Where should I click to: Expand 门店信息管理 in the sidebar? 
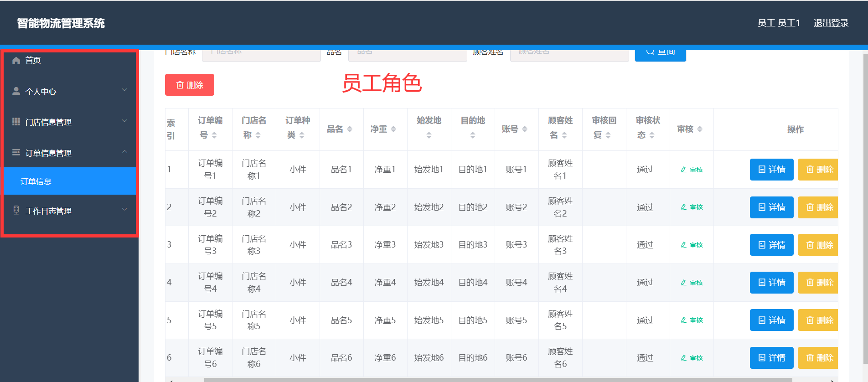[x=70, y=122]
